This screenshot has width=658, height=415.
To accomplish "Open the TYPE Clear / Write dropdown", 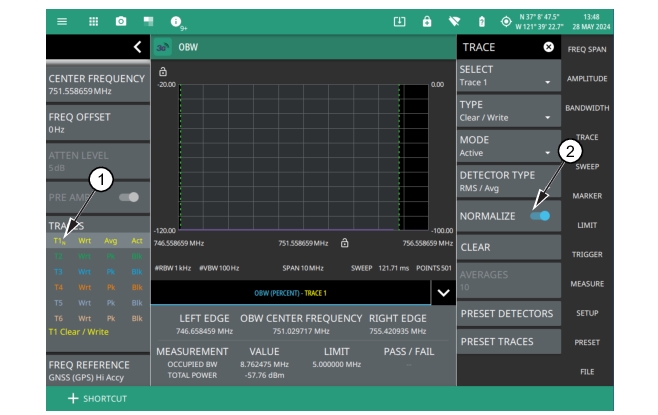I will tap(506, 111).
